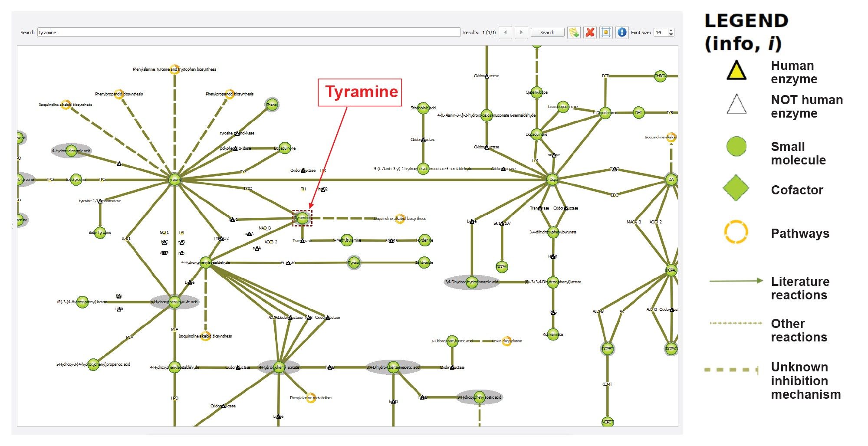This screenshot has height=446, width=868.
Task: Select the 3-Hydroxyphenylacetic acid node
Action: coord(480,397)
